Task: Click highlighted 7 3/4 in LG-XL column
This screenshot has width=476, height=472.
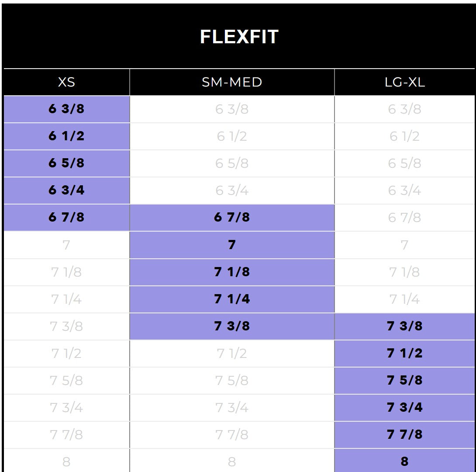Action: point(404,407)
